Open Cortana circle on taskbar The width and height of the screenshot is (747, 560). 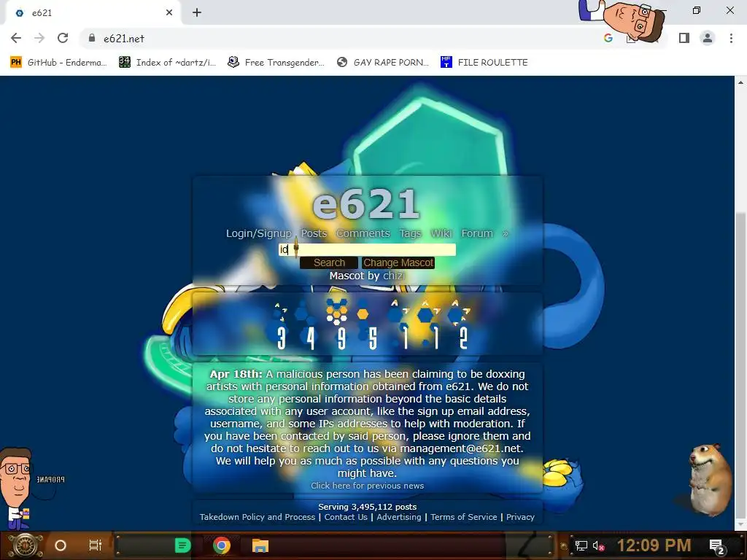point(61,545)
